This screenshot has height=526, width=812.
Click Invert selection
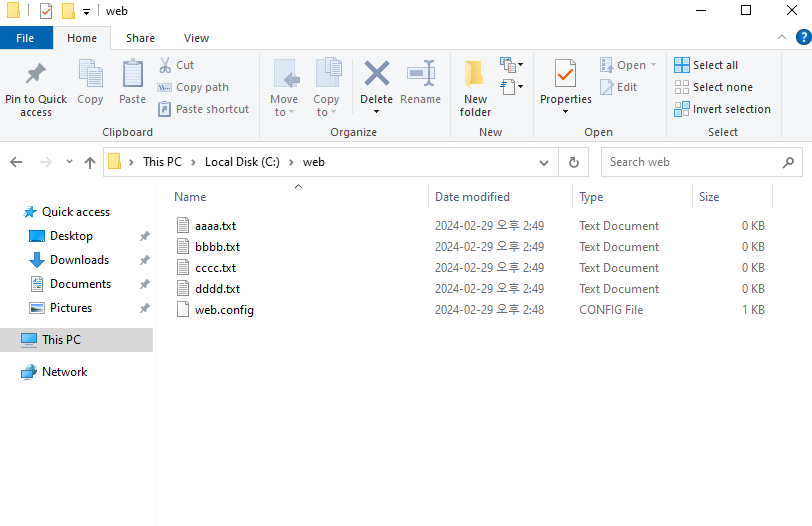(722, 109)
